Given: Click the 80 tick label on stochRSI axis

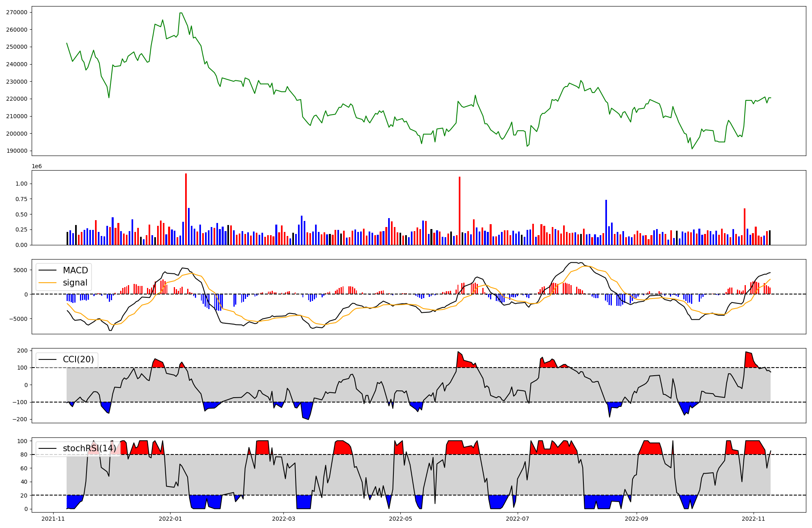Looking at the screenshot, I should (x=24, y=455).
